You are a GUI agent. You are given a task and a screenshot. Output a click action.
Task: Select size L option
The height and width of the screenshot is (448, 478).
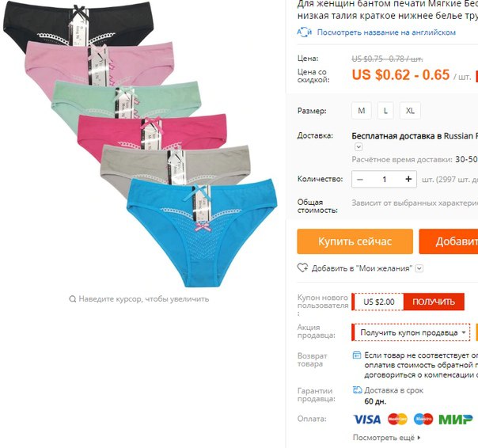[385, 110]
